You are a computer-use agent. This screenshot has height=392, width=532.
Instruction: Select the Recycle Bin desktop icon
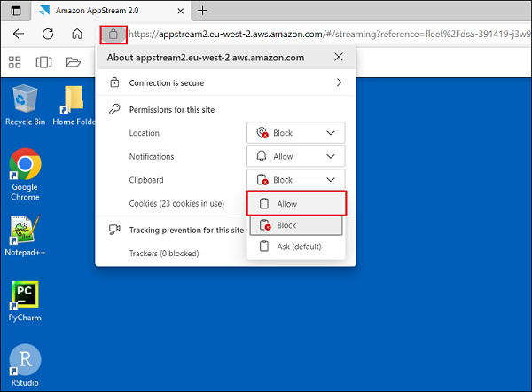point(25,106)
